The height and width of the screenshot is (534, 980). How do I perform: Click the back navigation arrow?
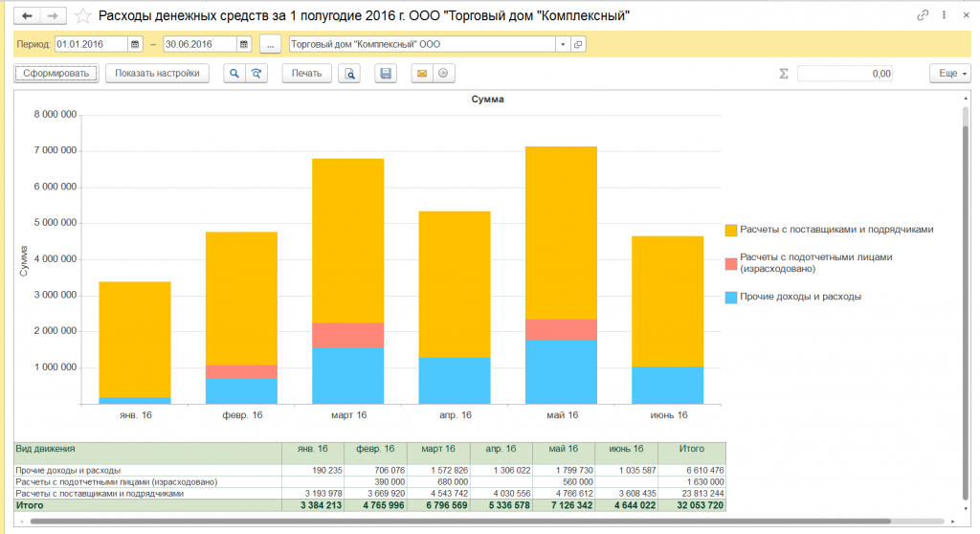pyautogui.click(x=26, y=16)
